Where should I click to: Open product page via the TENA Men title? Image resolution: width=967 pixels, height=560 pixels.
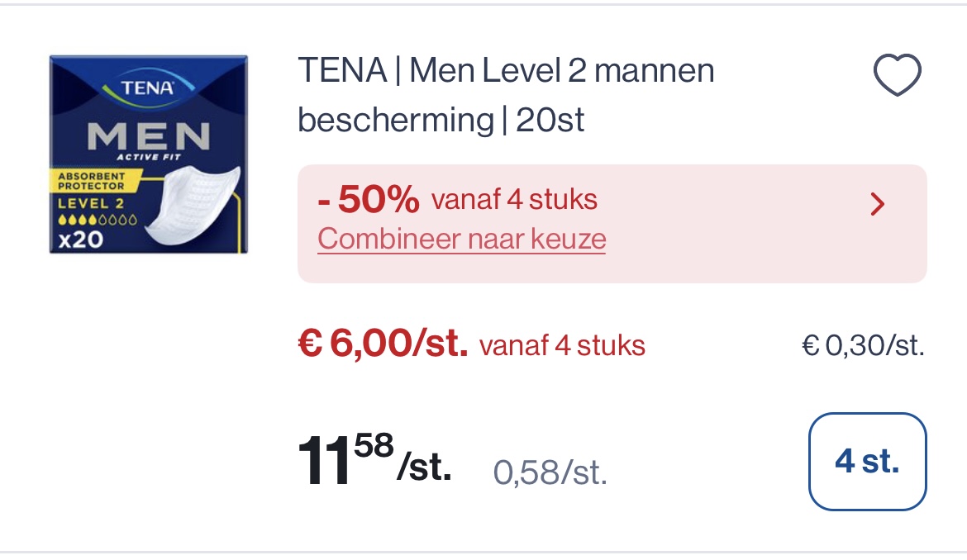tap(505, 71)
